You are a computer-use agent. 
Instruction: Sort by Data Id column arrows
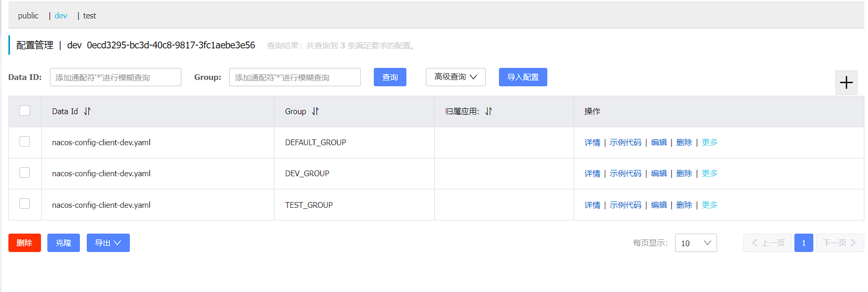87,112
